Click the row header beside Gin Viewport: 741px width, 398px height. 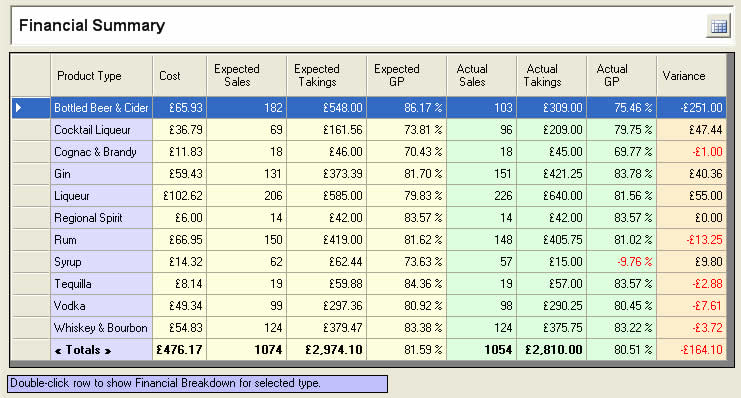point(31,174)
